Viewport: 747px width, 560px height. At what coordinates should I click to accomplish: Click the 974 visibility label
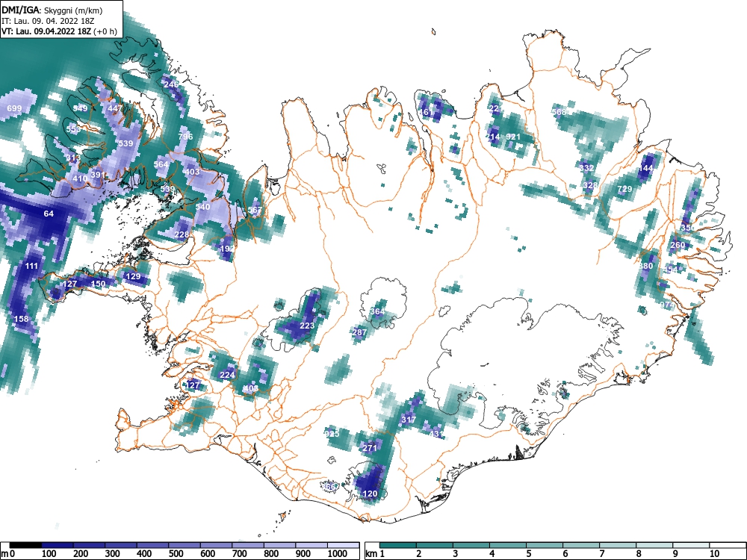click(667, 305)
